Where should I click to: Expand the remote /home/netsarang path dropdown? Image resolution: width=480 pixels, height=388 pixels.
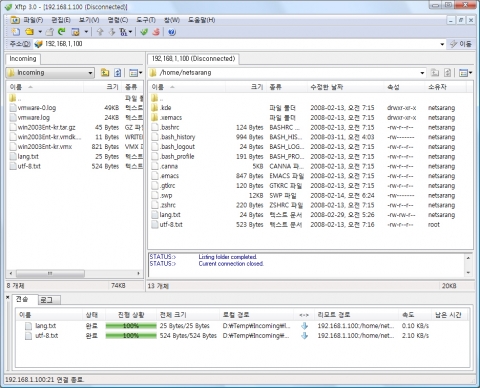click(x=422, y=73)
